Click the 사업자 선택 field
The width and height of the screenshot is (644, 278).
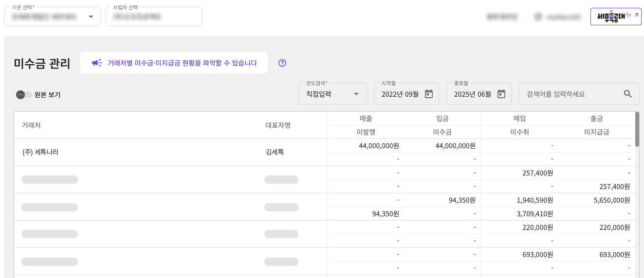coord(153,17)
